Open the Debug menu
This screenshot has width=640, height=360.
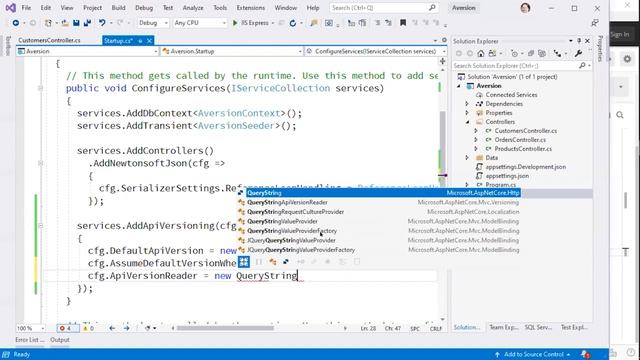(x=144, y=8)
